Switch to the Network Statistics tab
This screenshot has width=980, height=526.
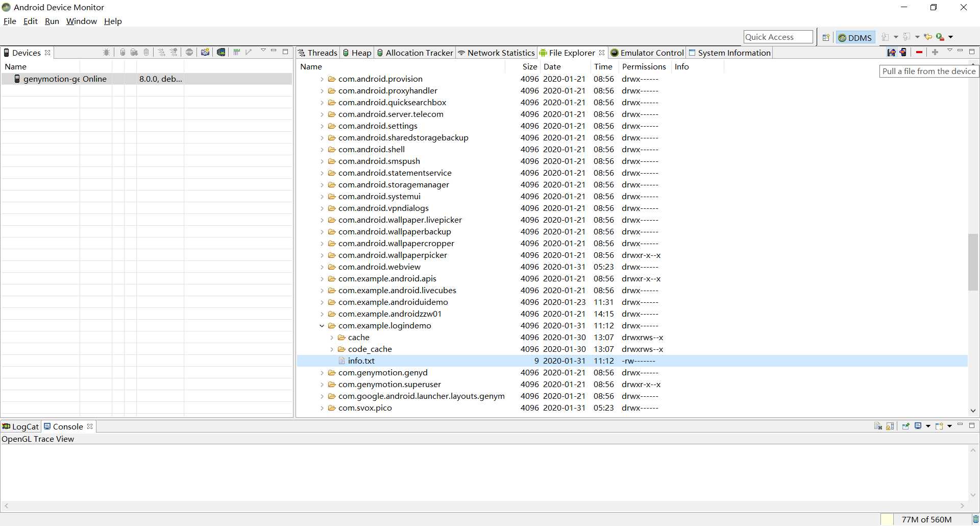point(496,53)
